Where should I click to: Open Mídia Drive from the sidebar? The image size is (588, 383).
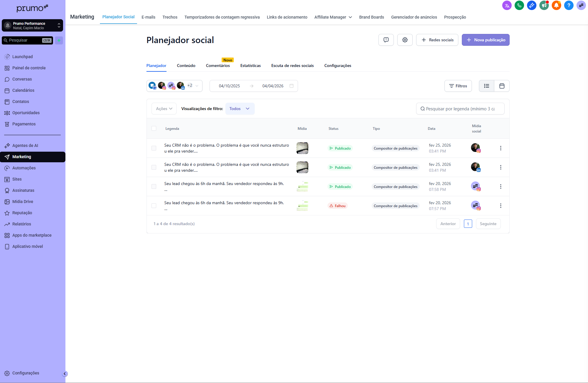[22, 202]
